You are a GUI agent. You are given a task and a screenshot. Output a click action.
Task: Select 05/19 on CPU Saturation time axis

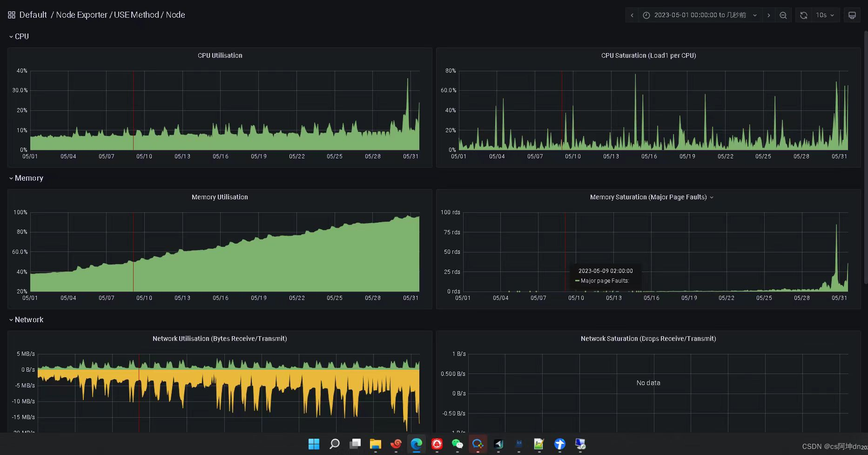(687, 156)
